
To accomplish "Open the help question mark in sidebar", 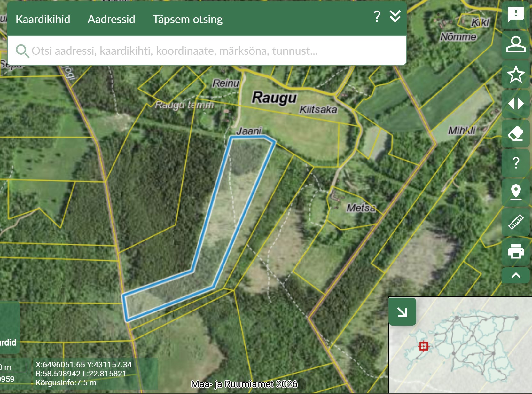I will click(x=516, y=163).
